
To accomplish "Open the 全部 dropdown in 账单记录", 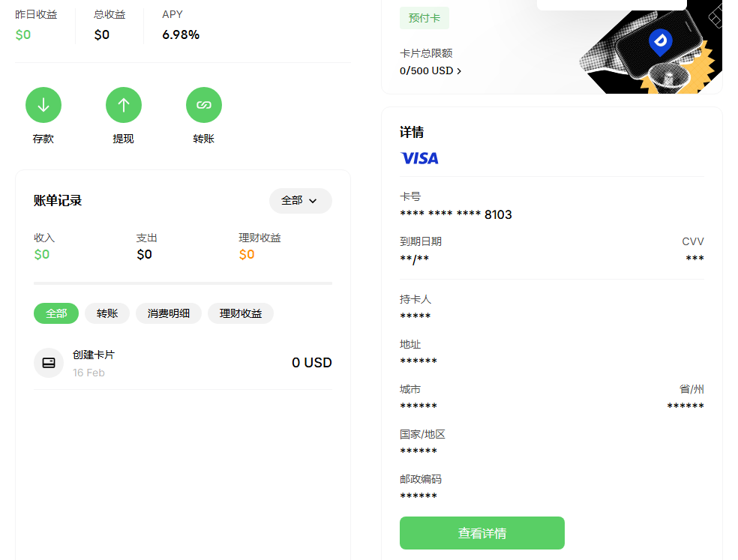I will (x=300, y=201).
